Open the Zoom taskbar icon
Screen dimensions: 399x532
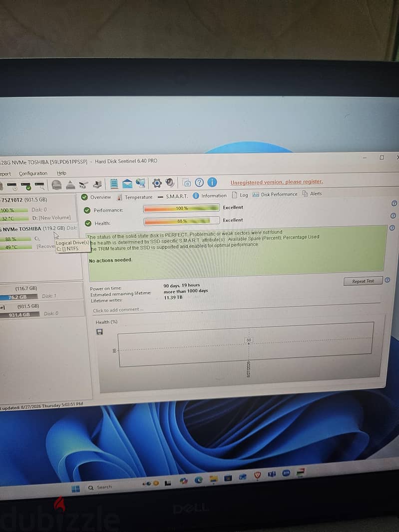(286, 473)
